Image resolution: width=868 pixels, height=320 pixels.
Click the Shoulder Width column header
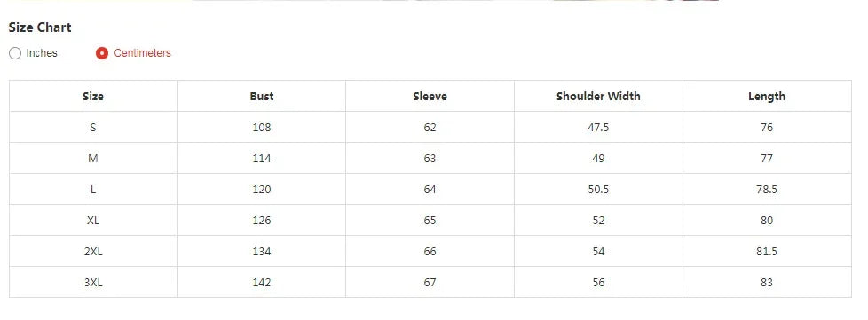[598, 96]
